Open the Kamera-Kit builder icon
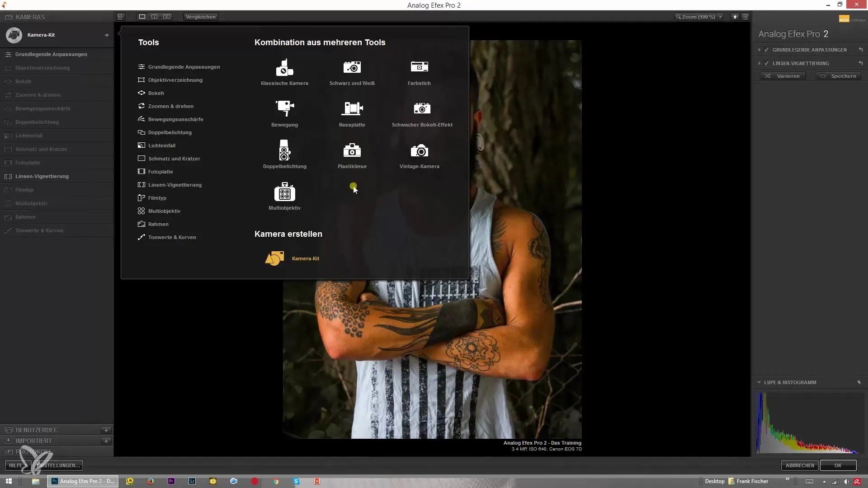 [274, 258]
